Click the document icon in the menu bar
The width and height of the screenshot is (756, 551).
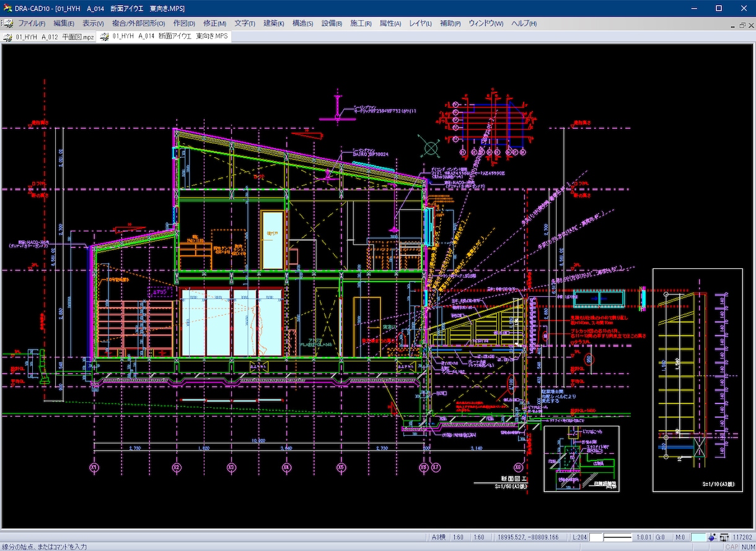pyautogui.click(x=7, y=24)
